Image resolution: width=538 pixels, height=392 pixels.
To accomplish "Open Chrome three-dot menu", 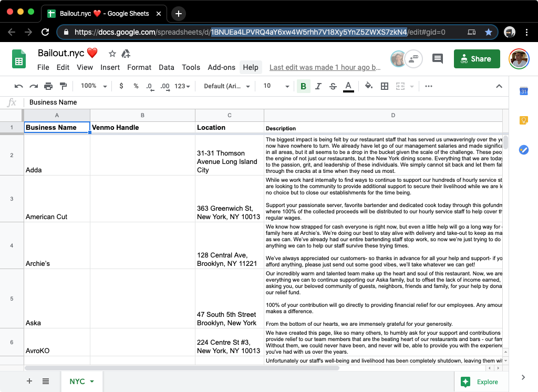I will pyautogui.click(x=526, y=32).
